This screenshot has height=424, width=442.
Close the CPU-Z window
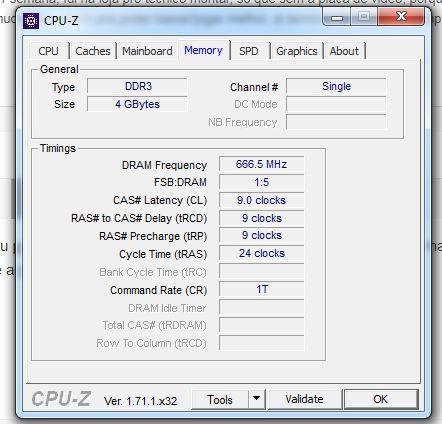pyautogui.click(x=401, y=16)
